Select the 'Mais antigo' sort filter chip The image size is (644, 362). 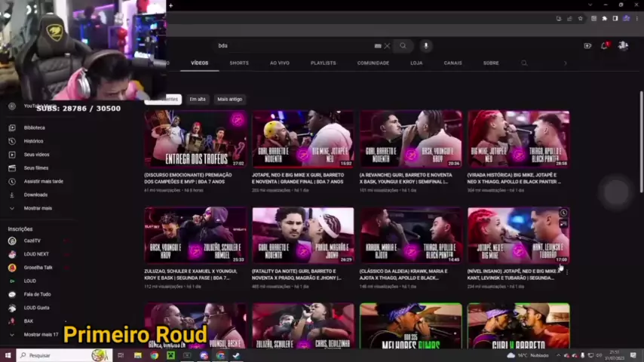click(x=229, y=100)
